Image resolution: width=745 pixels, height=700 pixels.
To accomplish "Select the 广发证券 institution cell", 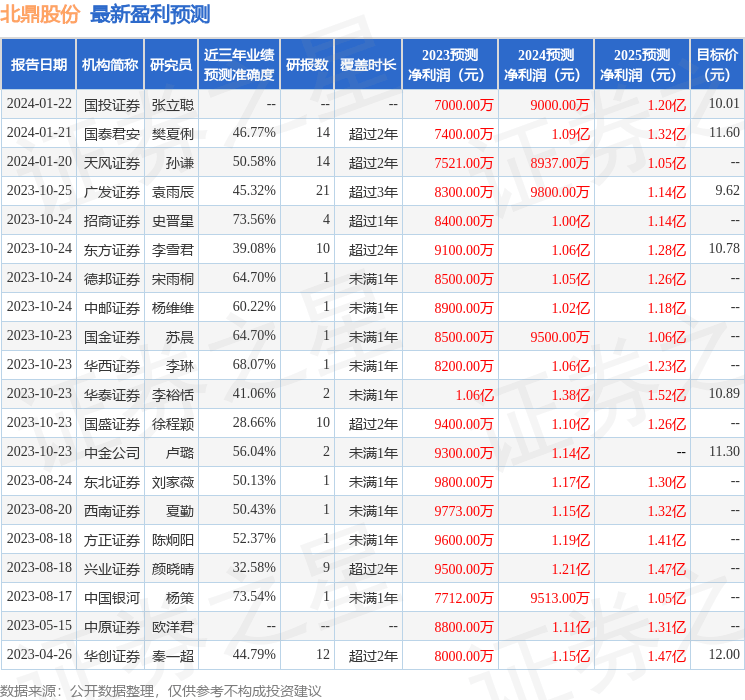I will tap(112, 192).
